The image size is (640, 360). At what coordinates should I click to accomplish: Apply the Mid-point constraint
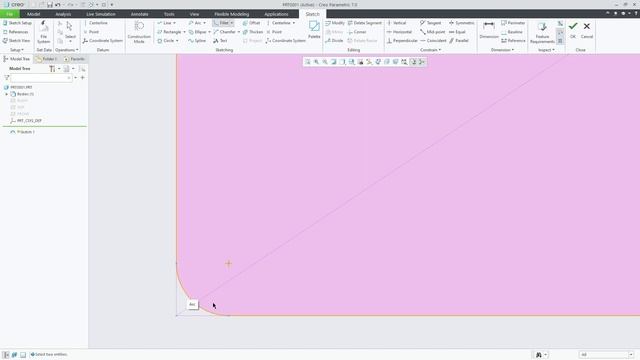pos(433,32)
